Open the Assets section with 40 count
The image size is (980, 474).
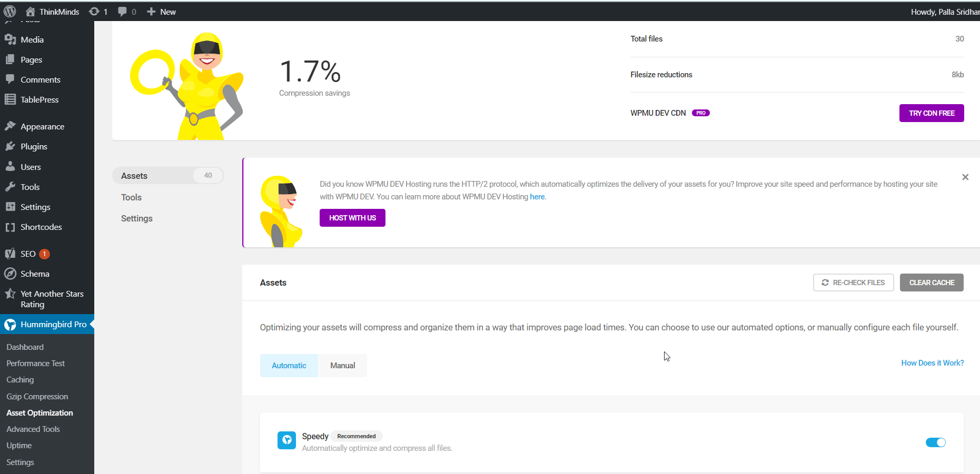[168, 176]
